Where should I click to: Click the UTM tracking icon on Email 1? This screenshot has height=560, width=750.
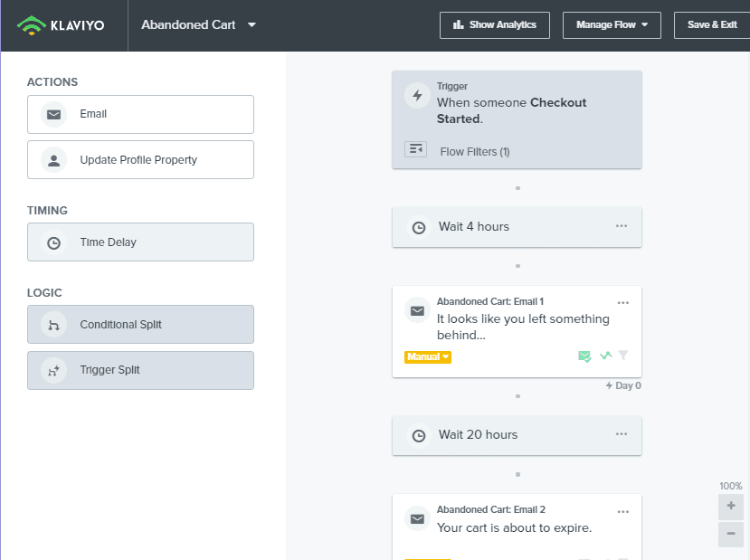tap(605, 356)
